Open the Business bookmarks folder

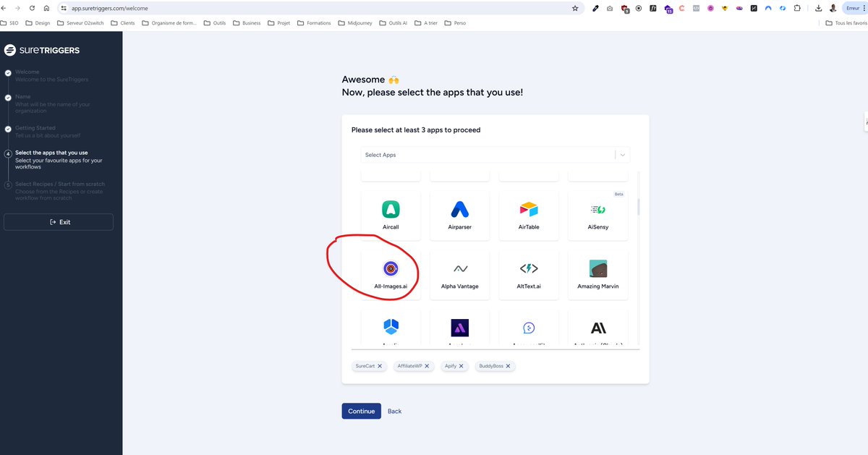(246, 23)
